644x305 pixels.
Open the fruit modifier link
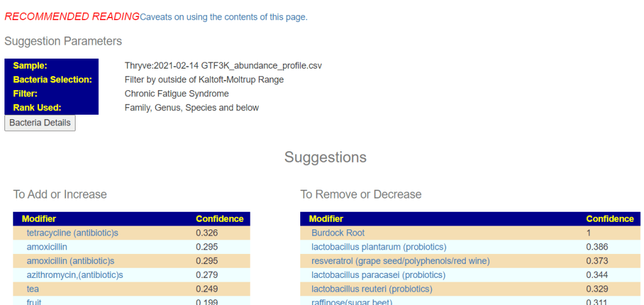(34, 302)
